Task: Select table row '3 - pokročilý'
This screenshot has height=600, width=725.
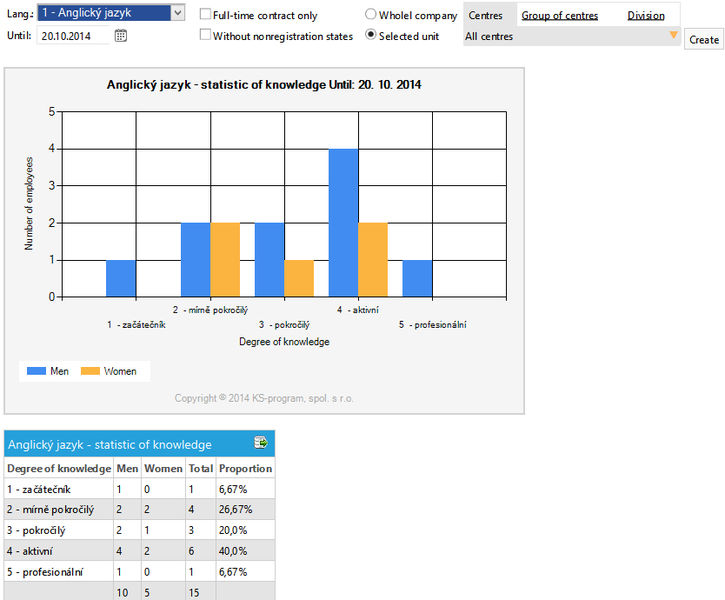Action: click(x=140, y=530)
